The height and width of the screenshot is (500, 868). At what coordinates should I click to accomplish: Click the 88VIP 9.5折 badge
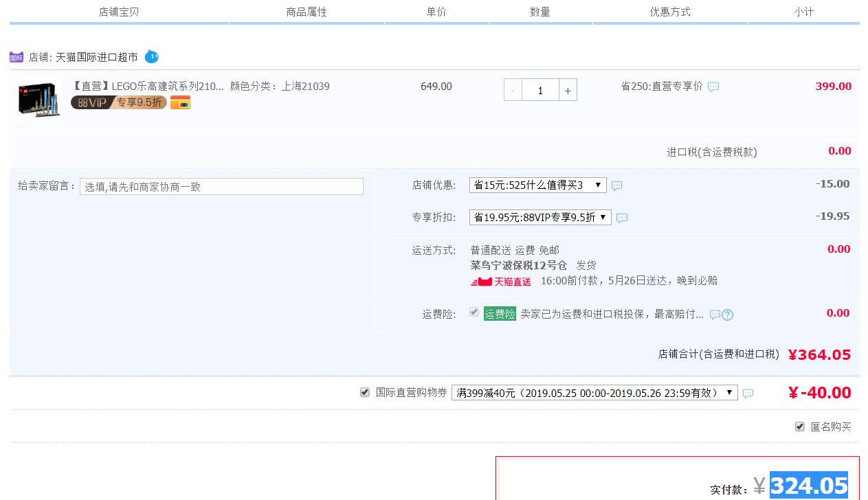(118, 102)
